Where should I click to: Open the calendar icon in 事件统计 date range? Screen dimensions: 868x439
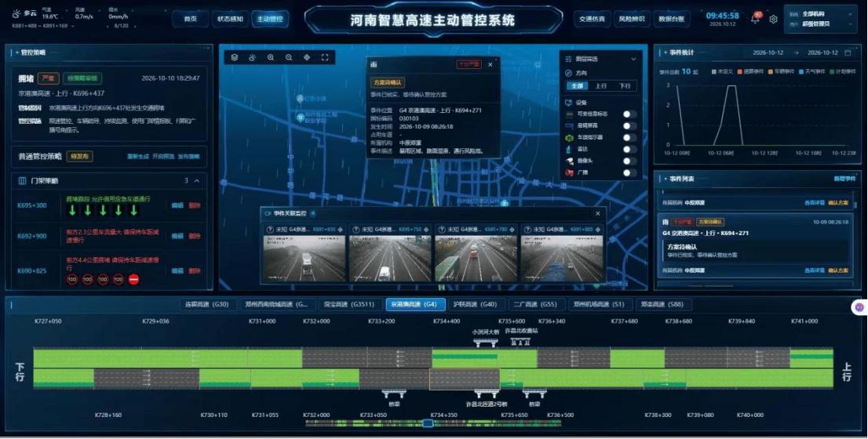[848, 53]
